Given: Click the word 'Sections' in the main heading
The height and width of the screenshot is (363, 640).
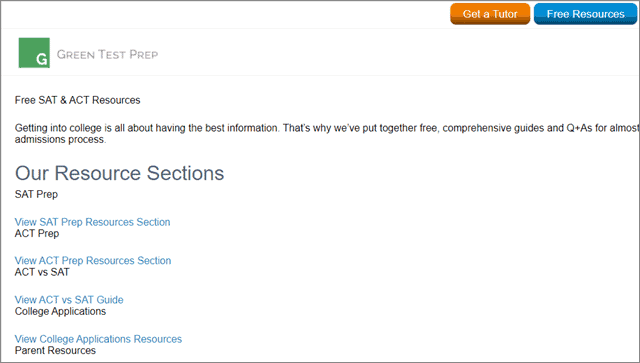Looking at the screenshot, I should click(x=185, y=173).
